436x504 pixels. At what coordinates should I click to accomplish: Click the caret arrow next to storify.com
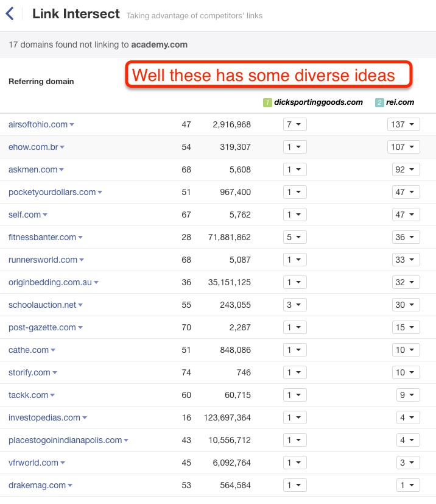55,373
